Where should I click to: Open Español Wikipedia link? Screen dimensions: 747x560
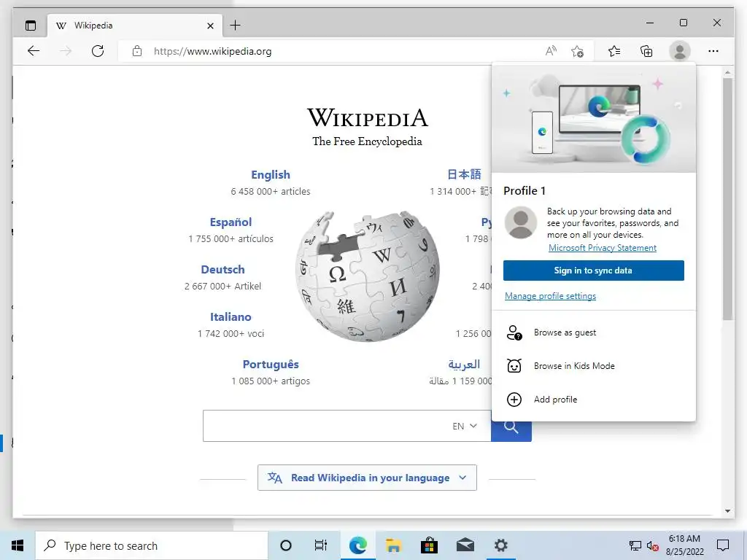click(231, 222)
